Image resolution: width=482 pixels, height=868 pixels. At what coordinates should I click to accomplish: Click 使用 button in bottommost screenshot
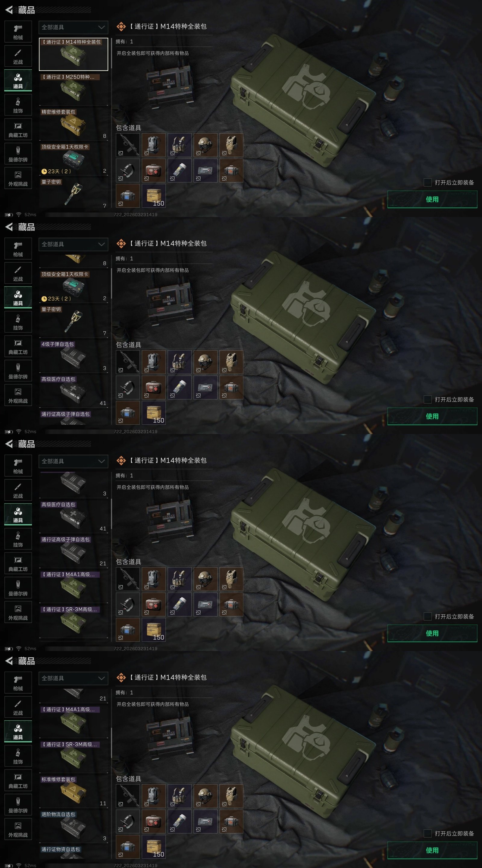pyautogui.click(x=432, y=850)
